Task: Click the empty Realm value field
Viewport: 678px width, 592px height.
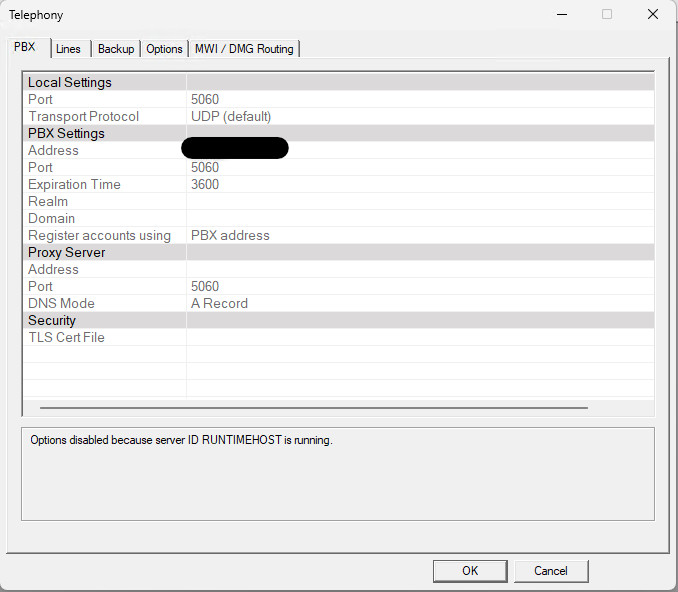Action: pyautogui.click(x=420, y=202)
